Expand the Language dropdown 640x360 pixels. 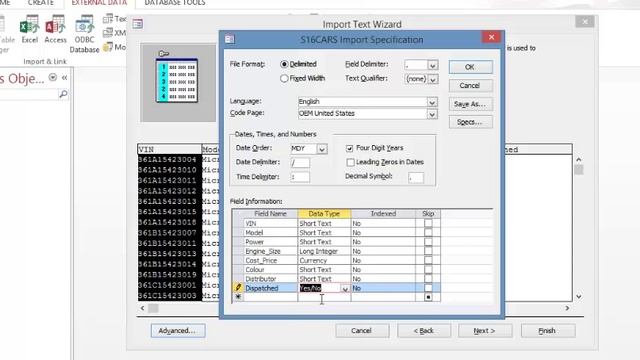tap(432, 102)
